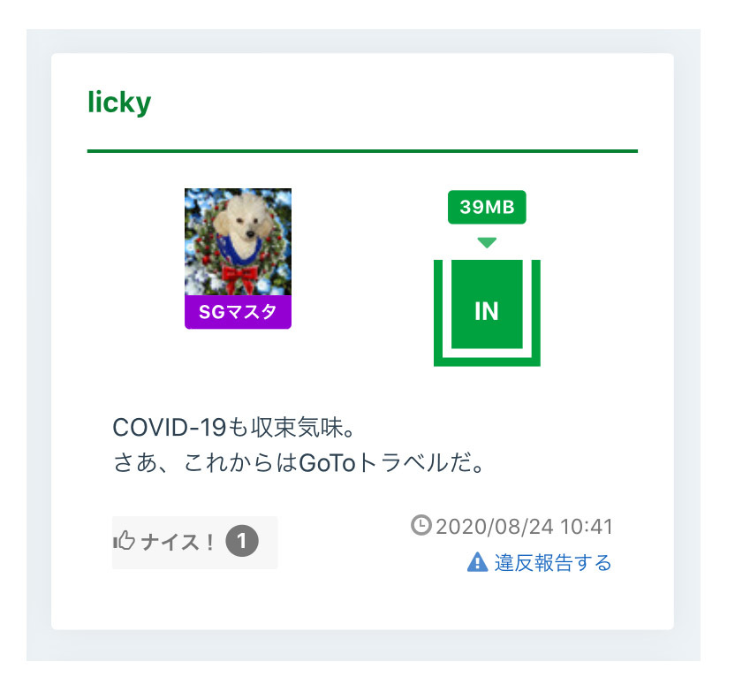Select the ナイス！ text label
Viewport: 735px width, 700px height.
[x=178, y=542]
